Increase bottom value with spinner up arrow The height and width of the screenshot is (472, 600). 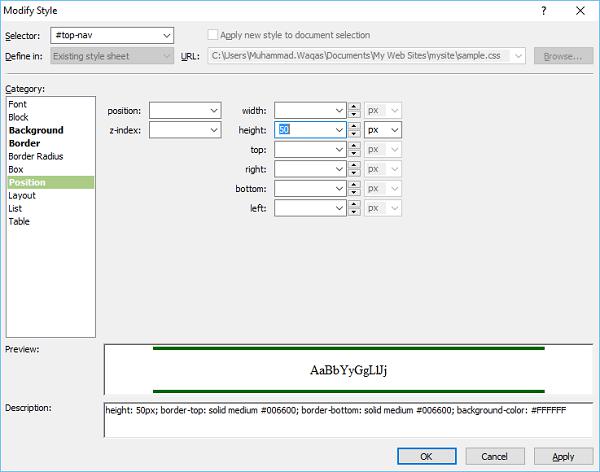[354, 185]
